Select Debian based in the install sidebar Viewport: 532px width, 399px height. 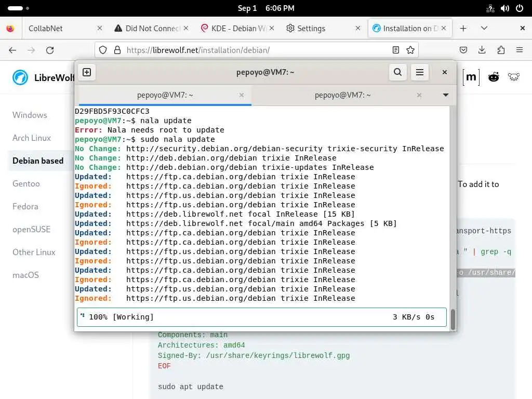pyautogui.click(x=38, y=161)
